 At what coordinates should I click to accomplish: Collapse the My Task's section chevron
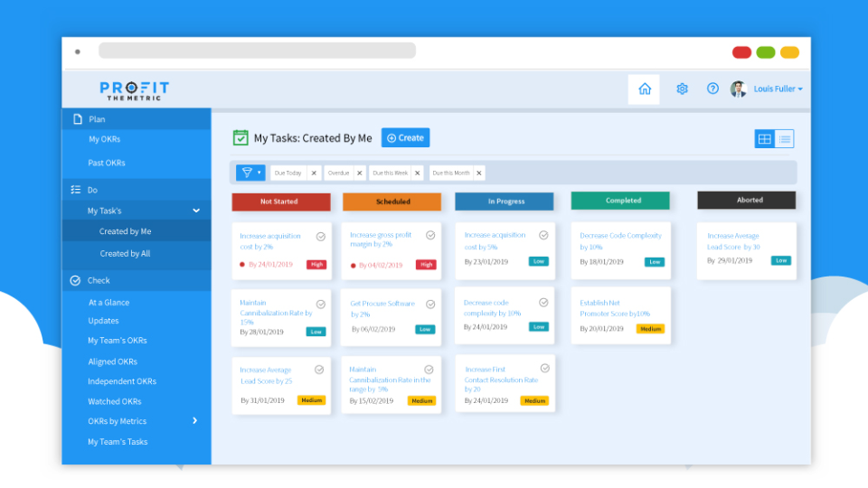pyautogui.click(x=196, y=211)
